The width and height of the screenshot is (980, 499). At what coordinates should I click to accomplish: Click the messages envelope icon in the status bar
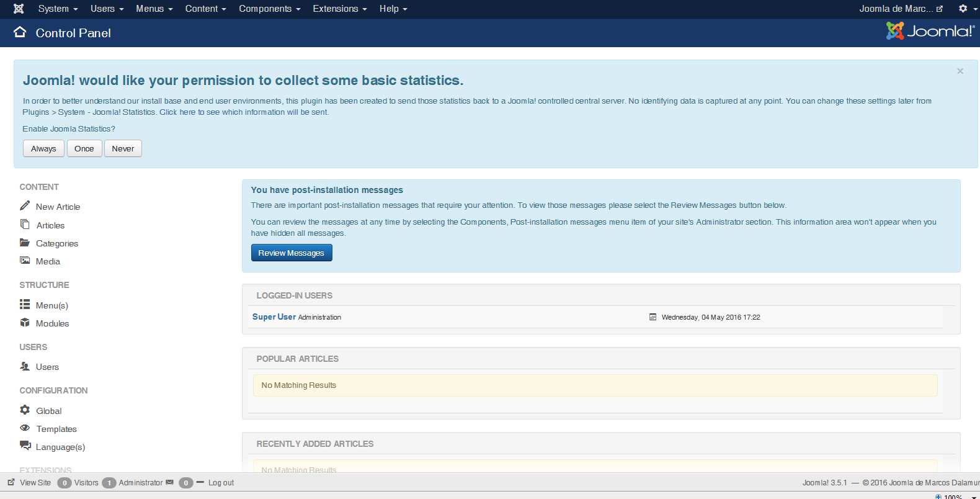tap(169, 482)
